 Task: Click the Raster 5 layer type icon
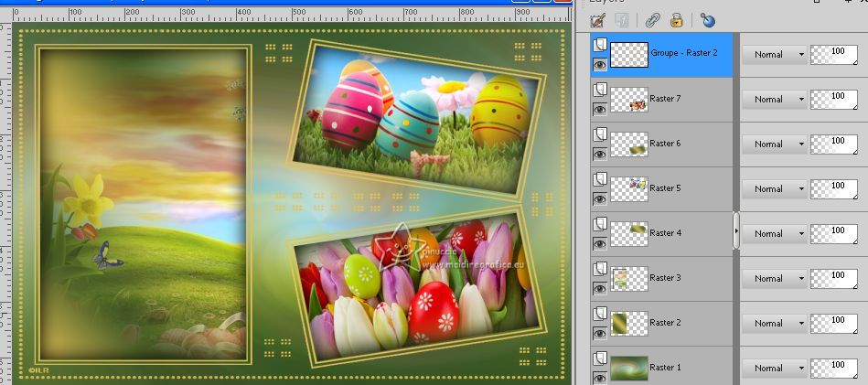tap(600, 179)
